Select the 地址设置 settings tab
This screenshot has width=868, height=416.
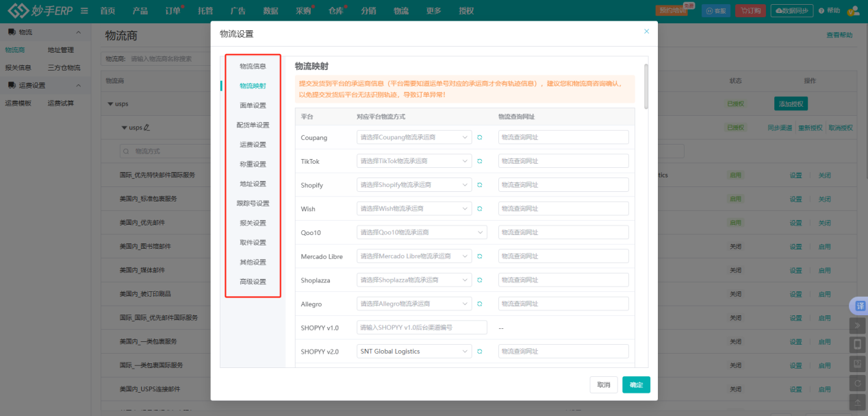(253, 184)
